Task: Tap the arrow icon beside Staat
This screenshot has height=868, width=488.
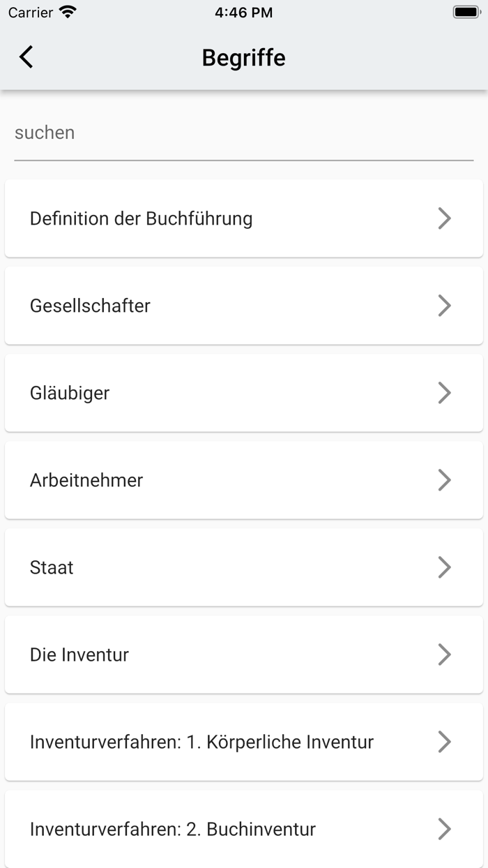Action: coord(444,567)
